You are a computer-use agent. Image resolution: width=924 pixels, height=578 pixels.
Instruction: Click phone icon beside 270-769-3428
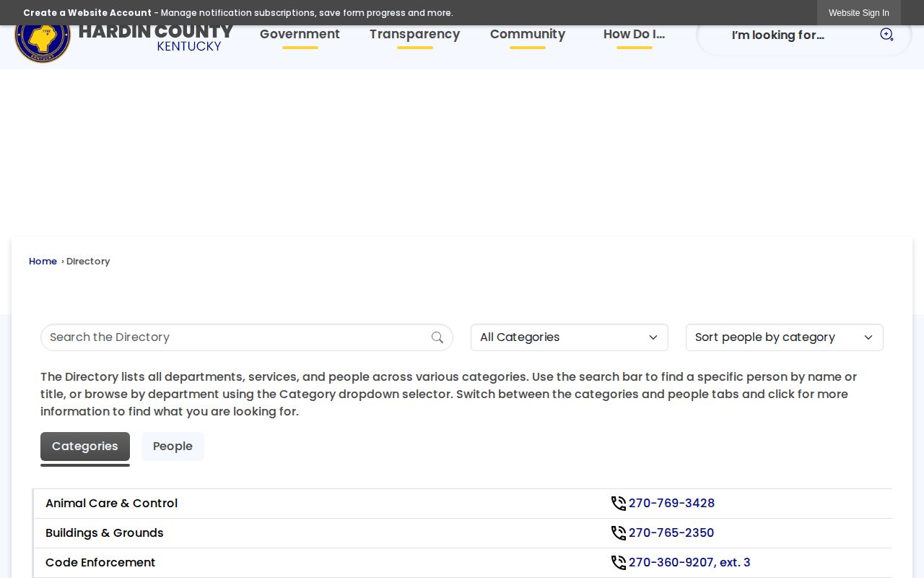coord(618,504)
